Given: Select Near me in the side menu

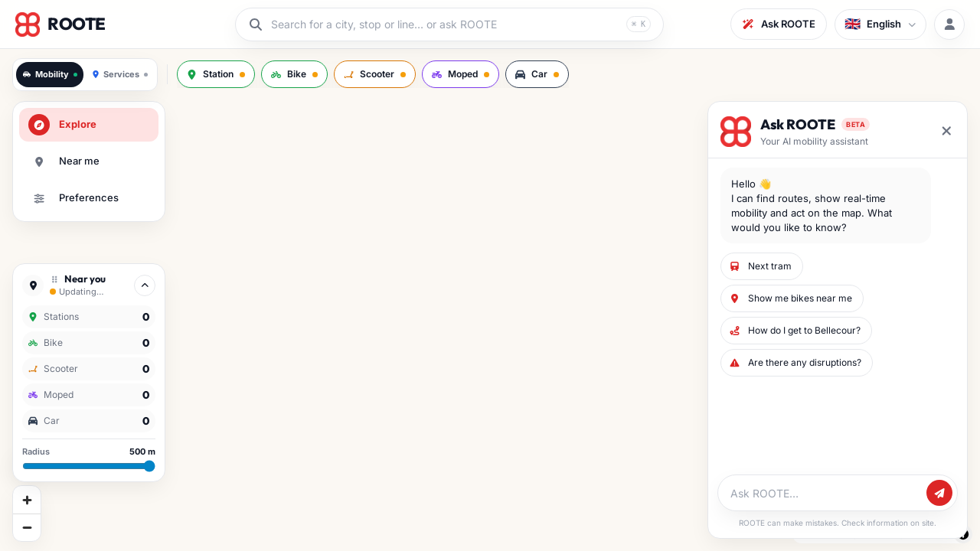Looking at the screenshot, I should point(89,161).
